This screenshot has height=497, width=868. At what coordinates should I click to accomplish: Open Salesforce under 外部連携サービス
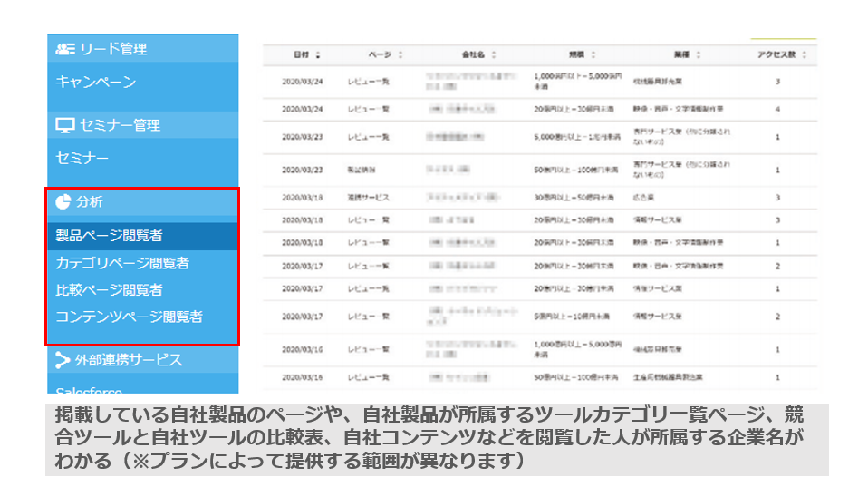[x=89, y=390]
